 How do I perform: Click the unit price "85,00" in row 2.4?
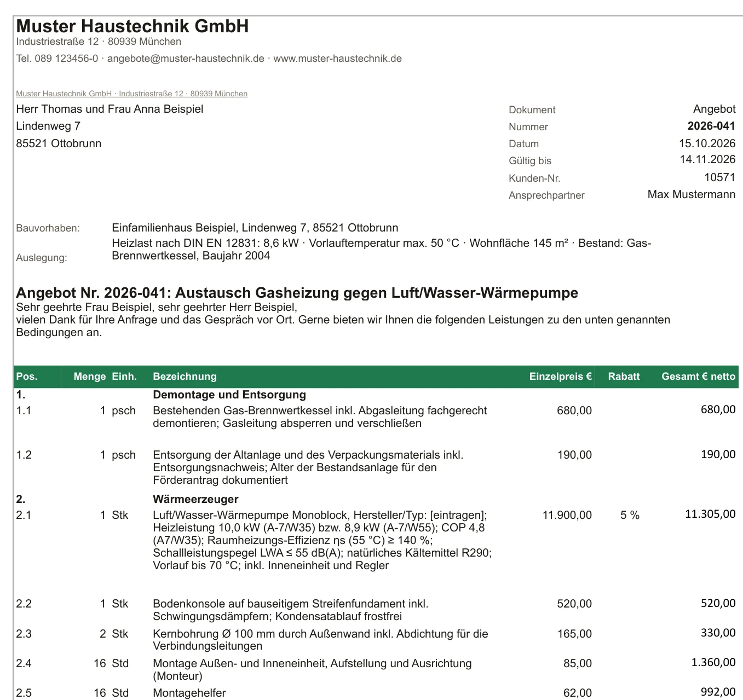click(x=578, y=663)
